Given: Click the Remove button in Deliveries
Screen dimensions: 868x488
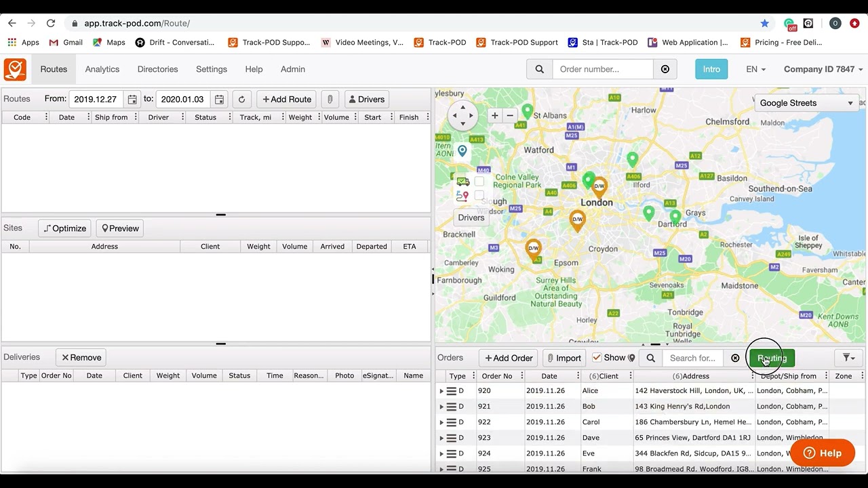Looking at the screenshot, I should coord(81,357).
